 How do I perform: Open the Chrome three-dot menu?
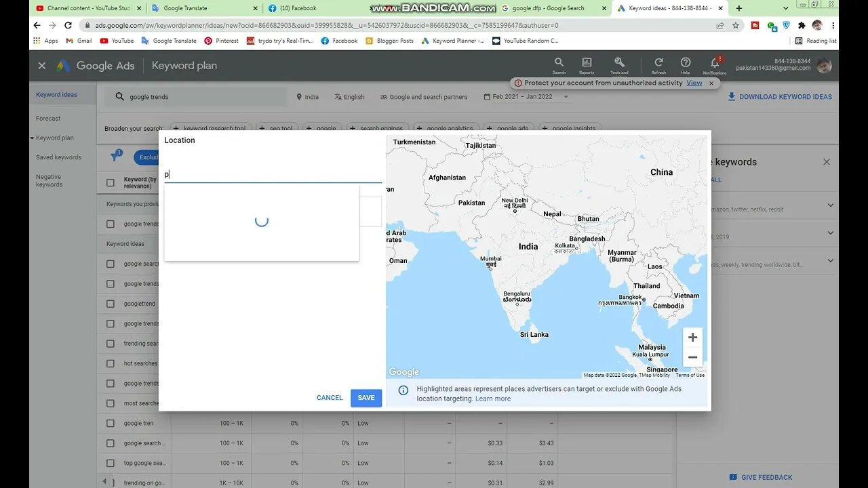tap(833, 25)
